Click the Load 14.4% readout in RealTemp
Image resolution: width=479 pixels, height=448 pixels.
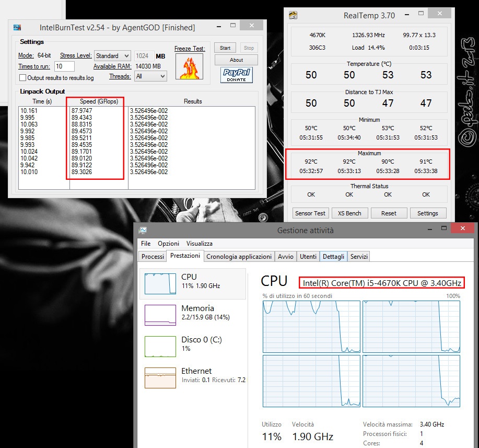pyautogui.click(x=368, y=48)
